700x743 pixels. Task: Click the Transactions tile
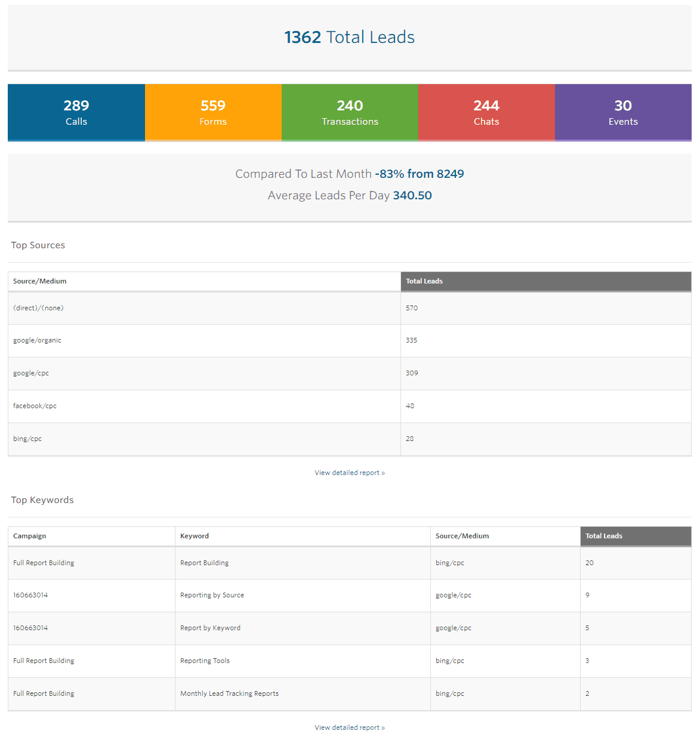tap(350, 112)
